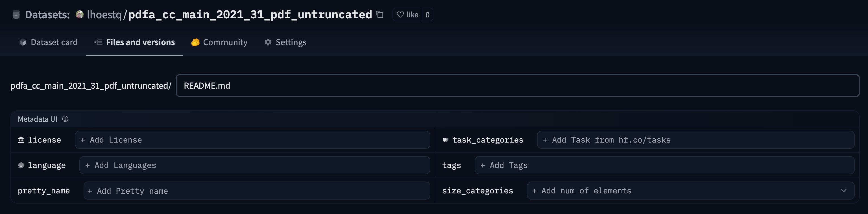868x214 pixels.
Task: Open the Add License field
Action: coord(252,140)
